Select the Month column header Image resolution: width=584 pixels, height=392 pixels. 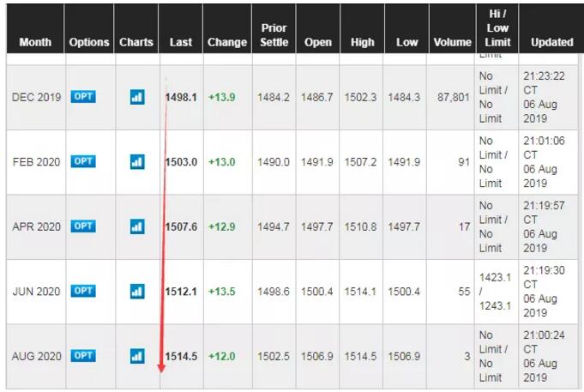click(35, 42)
